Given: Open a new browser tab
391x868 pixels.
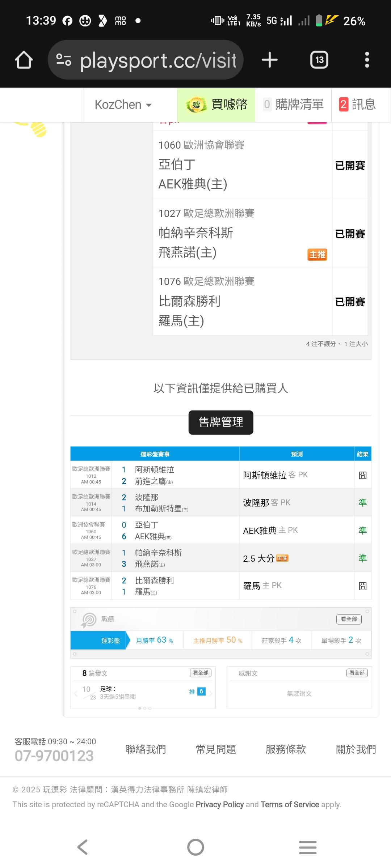Looking at the screenshot, I should coord(270,60).
